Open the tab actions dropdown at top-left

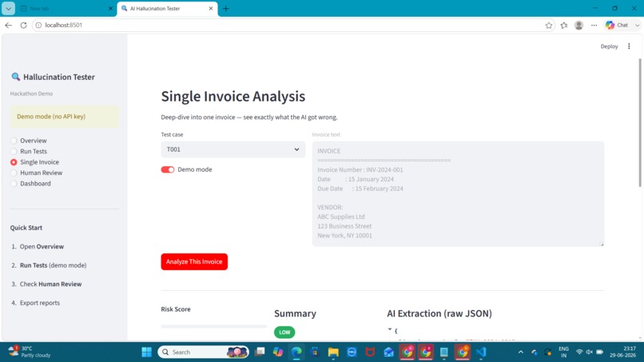point(8,8)
